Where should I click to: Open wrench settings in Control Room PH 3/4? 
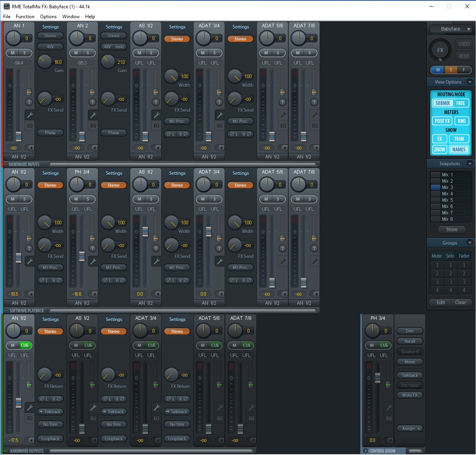point(389,407)
